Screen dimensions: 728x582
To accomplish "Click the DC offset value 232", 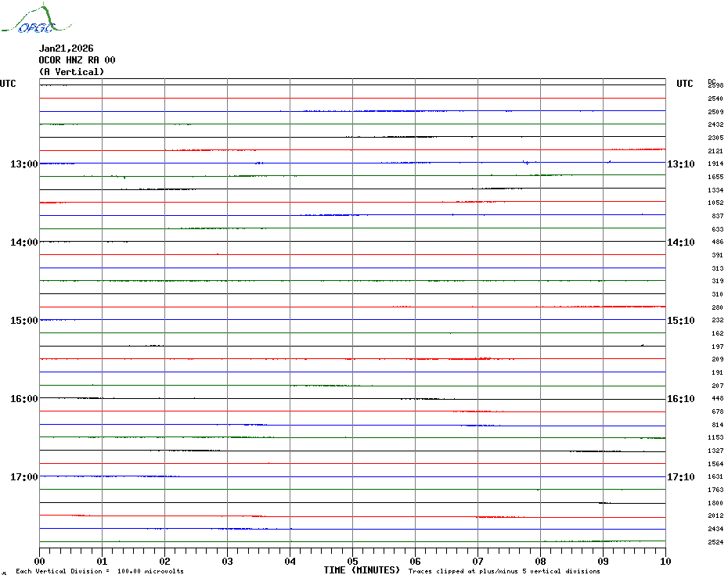I will (x=717, y=320).
